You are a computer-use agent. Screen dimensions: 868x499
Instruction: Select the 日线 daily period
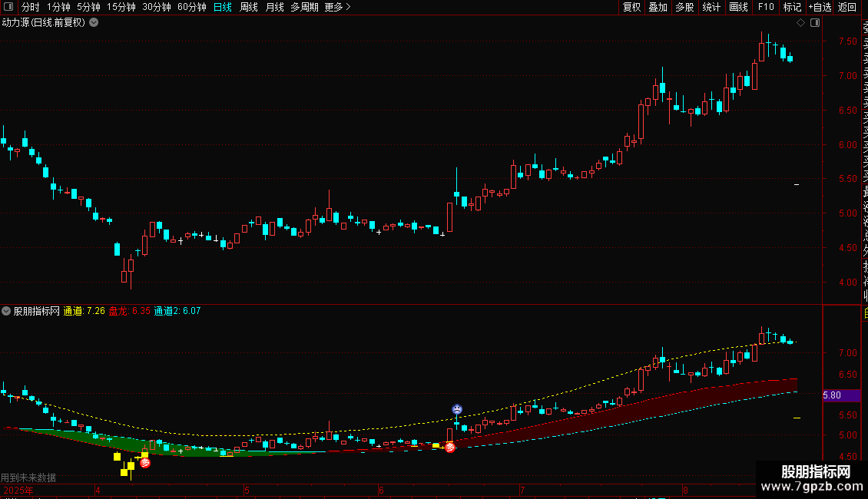click(x=223, y=7)
